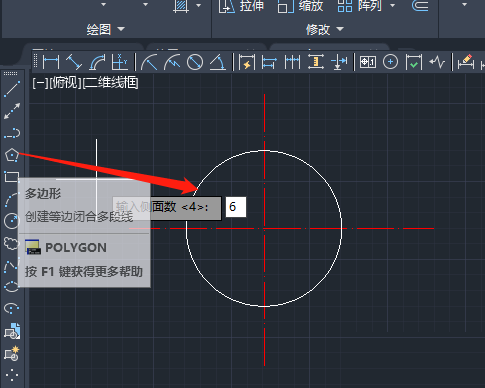Click the side count input field showing 6

pyautogui.click(x=236, y=207)
